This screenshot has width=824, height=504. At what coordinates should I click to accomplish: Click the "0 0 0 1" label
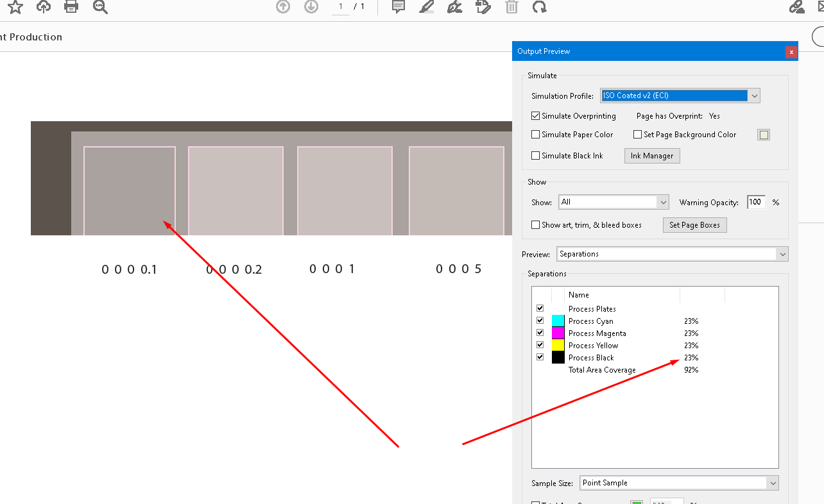332,269
